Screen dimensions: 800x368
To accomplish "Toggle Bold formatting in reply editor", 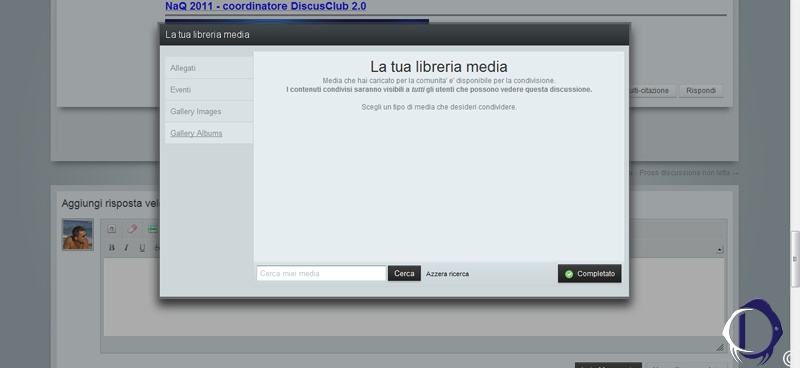I will coord(112,248).
